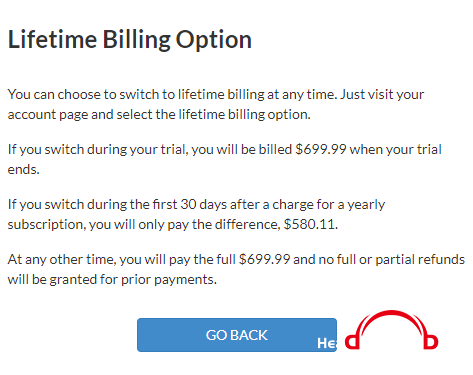Image resolution: width=473 pixels, height=375 pixels.
Task: Click the $699.99 price in the trial paragraph
Action: click(x=321, y=149)
